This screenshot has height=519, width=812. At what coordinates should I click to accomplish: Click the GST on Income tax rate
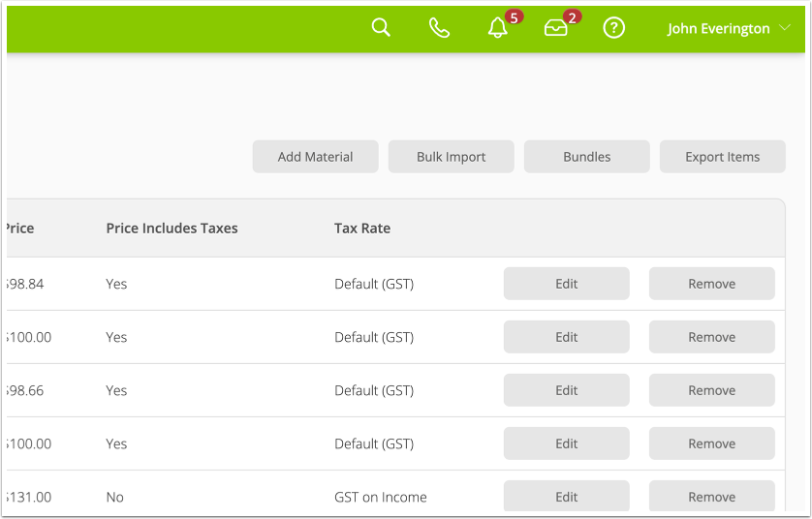[381, 497]
